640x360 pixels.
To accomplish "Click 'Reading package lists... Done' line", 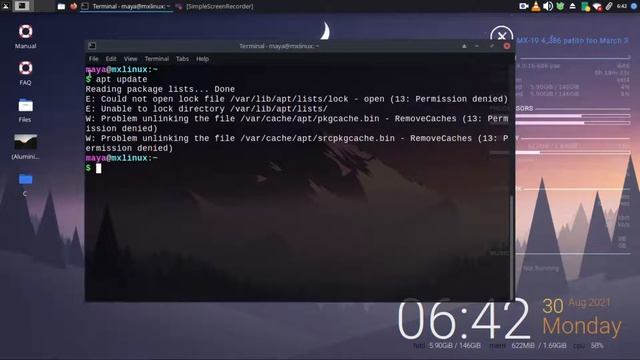I will coord(160,89).
